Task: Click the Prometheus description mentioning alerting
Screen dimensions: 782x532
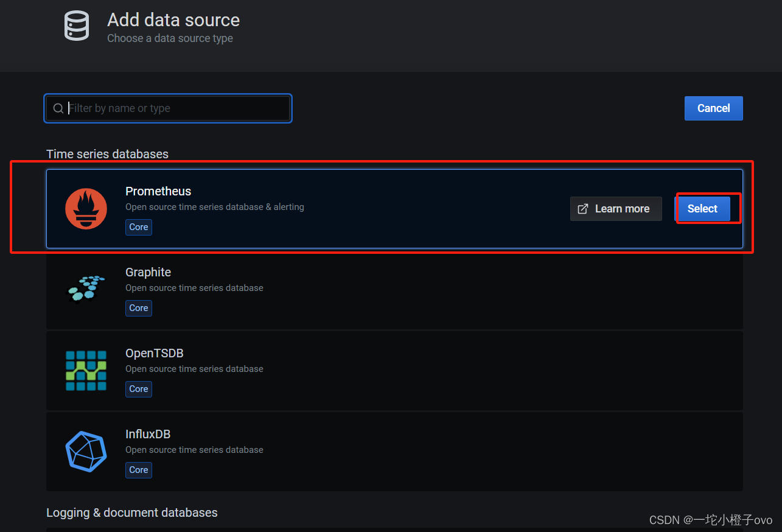Action: click(215, 207)
